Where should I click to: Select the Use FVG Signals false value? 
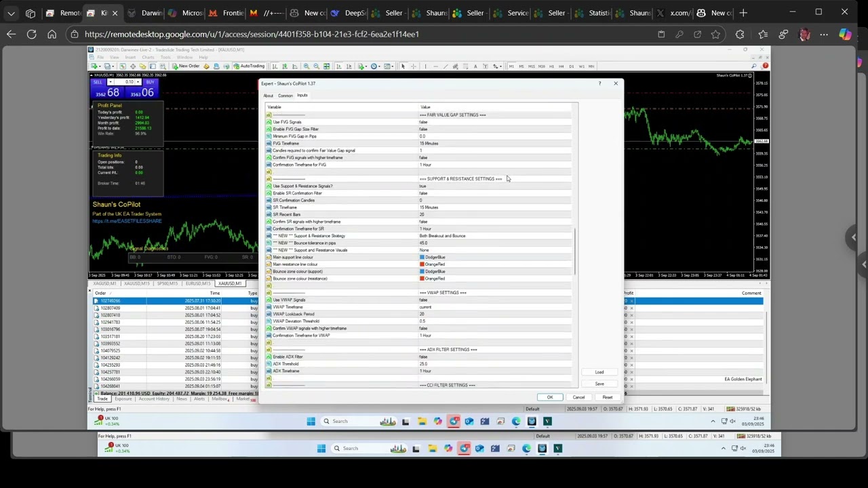pyautogui.click(x=423, y=122)
